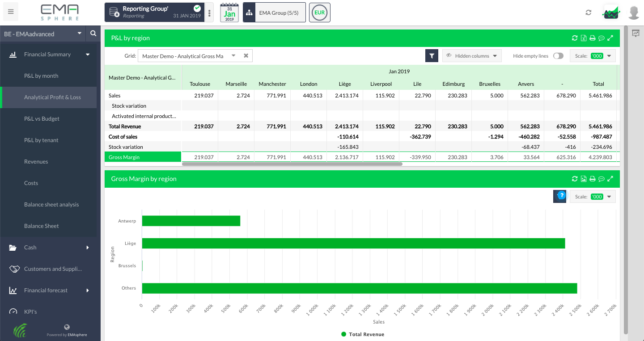
Task: Expand the Gross Margin chart to fullscreen
Action: [610, 178]
